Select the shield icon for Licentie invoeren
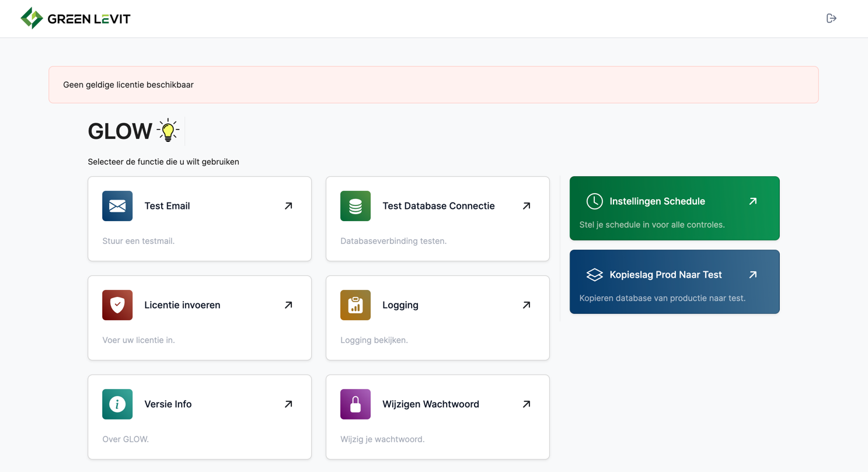The height and width of the screenshot is (472, 868). 117,305
